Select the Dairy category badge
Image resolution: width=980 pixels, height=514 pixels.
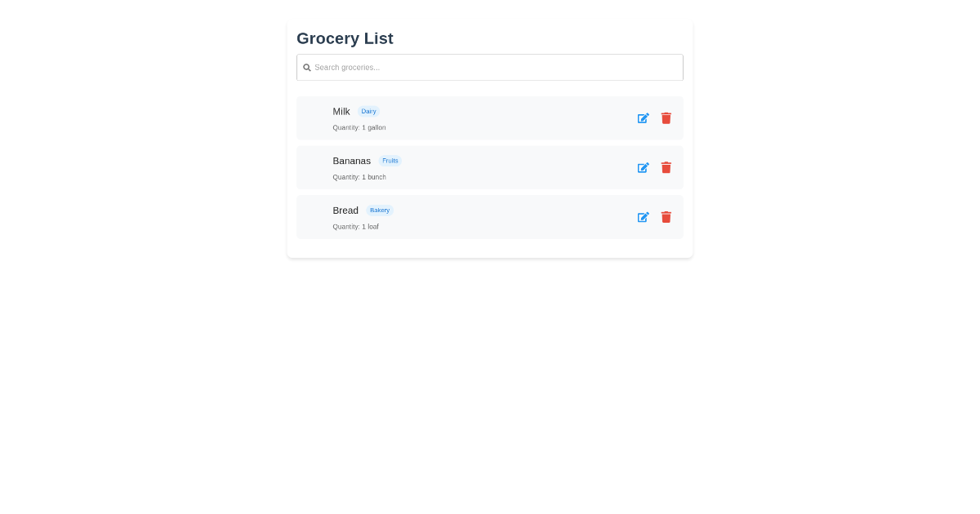368,111
